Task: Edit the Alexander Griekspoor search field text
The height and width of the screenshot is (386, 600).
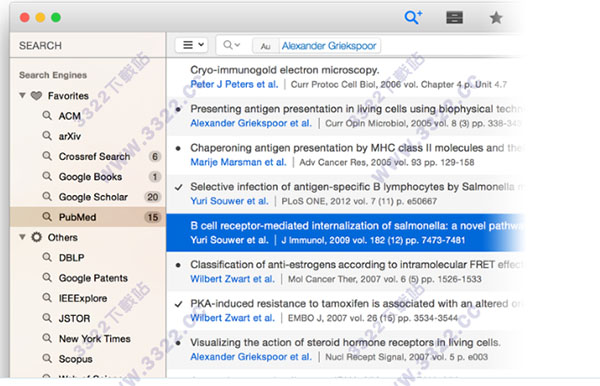Action: (x=329, y=46)
